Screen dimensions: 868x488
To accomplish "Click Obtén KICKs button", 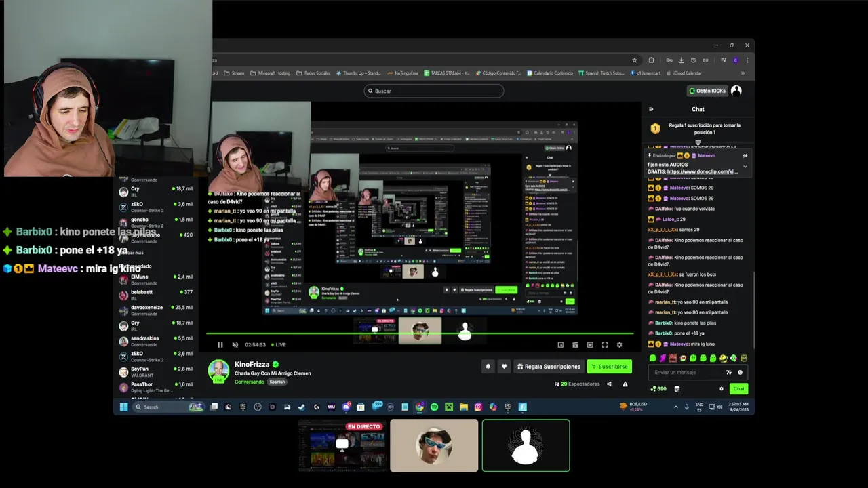I will (707, 91).
